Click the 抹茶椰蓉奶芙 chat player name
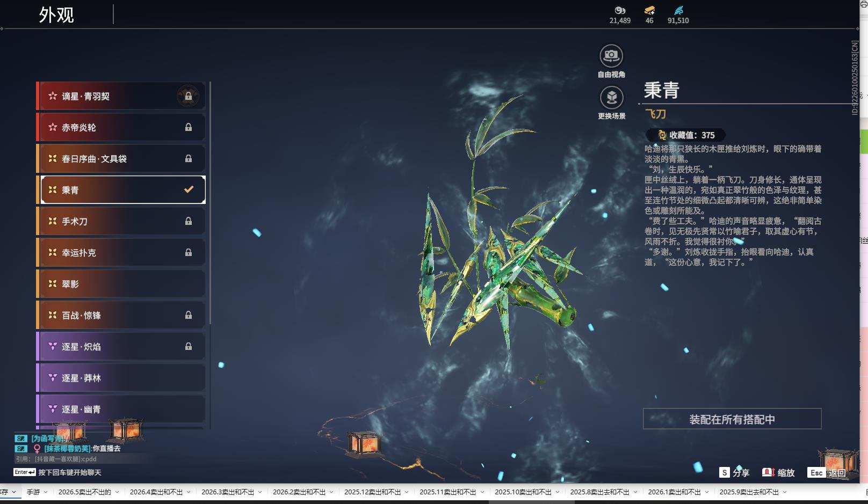868x504 pixels. click(67, 448)
